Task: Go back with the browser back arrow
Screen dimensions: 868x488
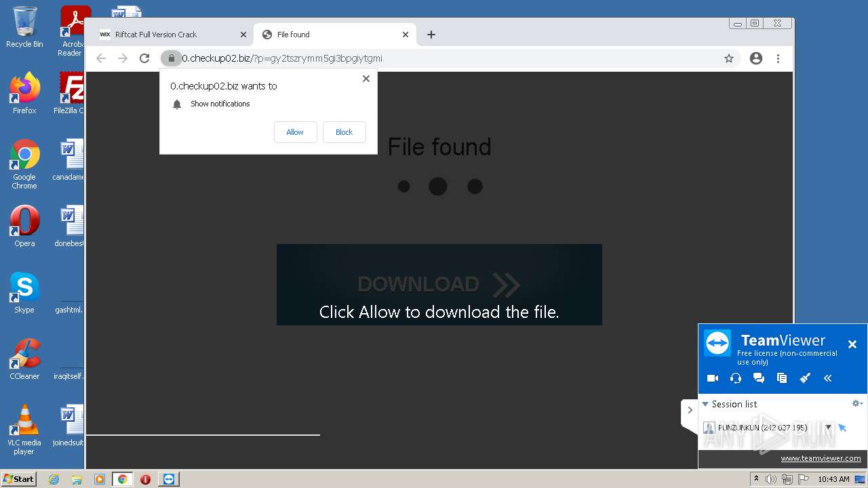Action: (x=101, y=58)
